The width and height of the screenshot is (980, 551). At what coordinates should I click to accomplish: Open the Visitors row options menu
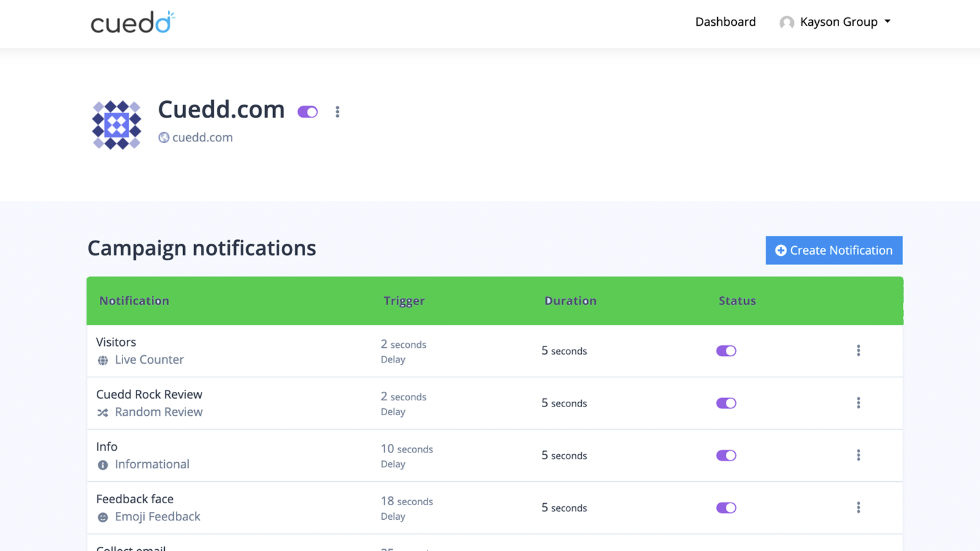[858, 350]
